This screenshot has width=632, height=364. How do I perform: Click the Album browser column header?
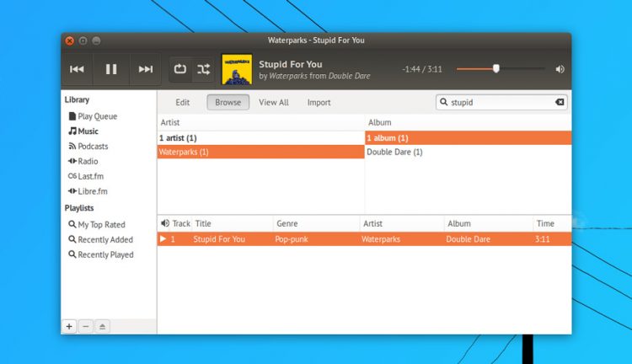pyautogui.click(x=468, y=122)
